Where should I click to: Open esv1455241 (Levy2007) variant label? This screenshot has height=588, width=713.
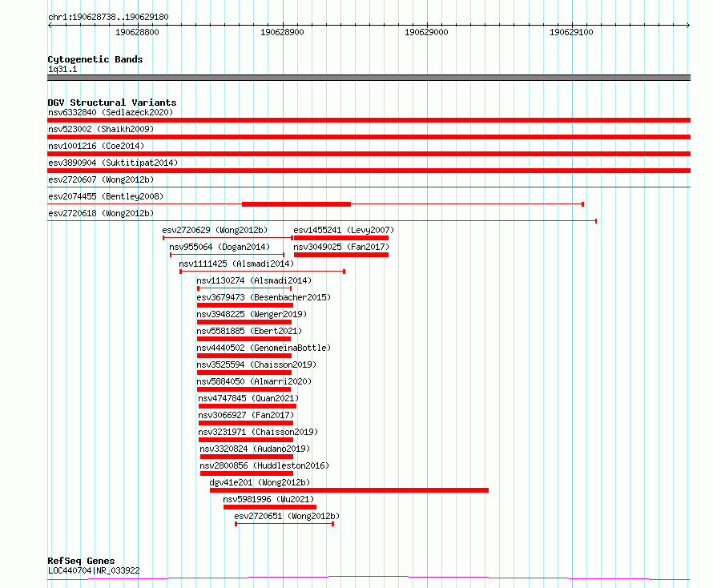pyautogui.click(x=344, y=230)
